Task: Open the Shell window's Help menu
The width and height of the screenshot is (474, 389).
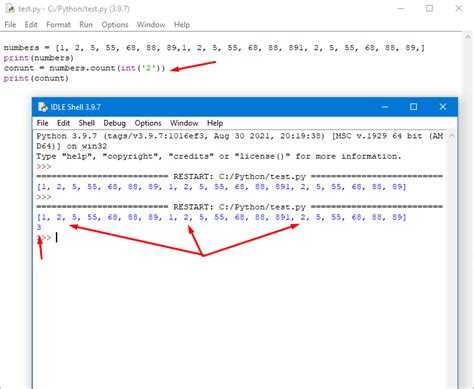Action: (215, 123)
